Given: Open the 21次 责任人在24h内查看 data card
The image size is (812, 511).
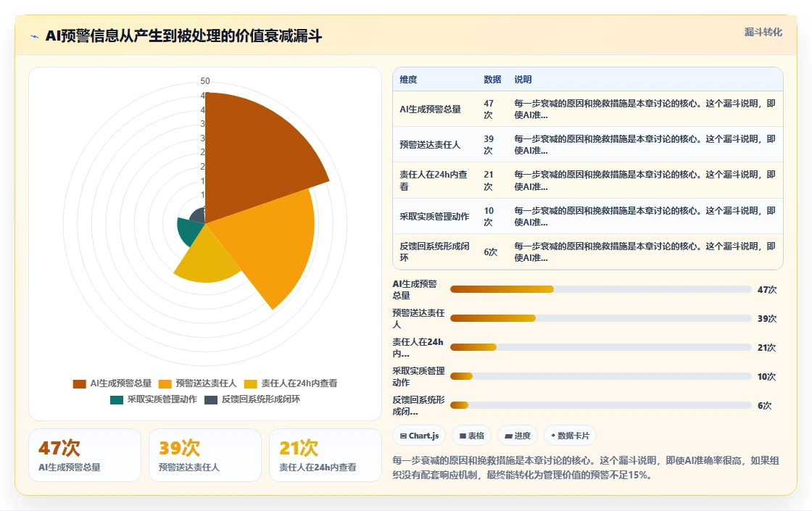Looking at the screenshot, I should click(x=326, y=455).
